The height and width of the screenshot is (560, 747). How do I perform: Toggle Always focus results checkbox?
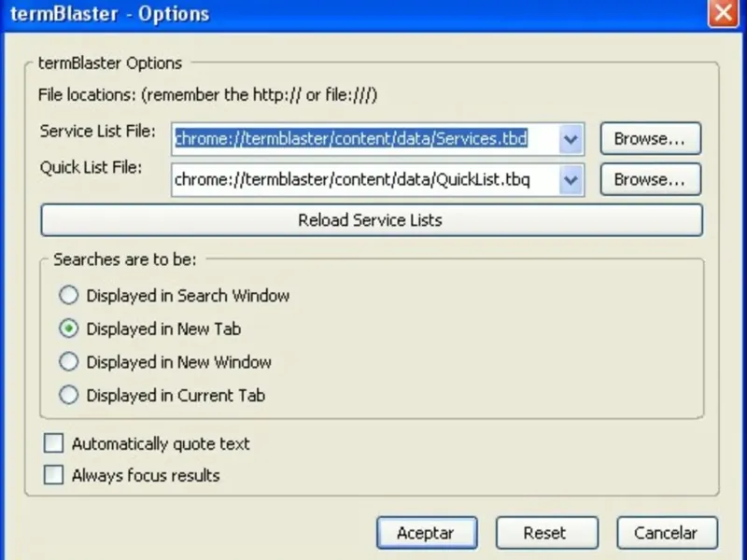click(53, 475)
